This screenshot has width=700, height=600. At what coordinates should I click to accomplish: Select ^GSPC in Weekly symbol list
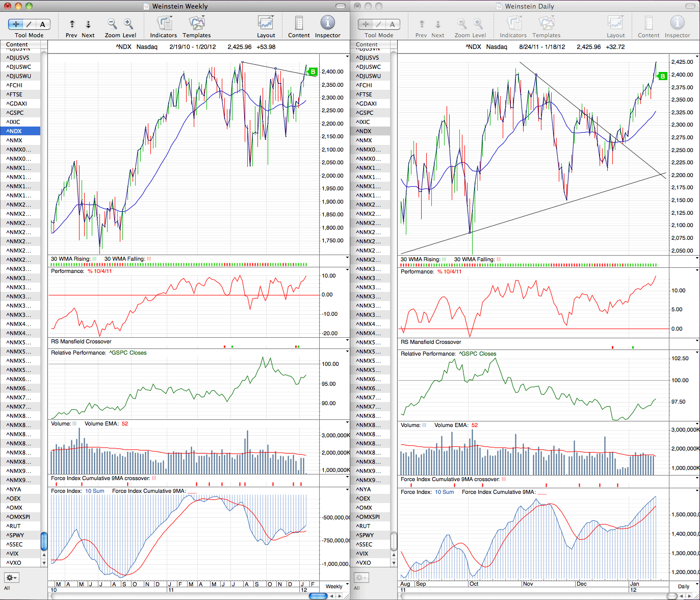pos(20,113)
